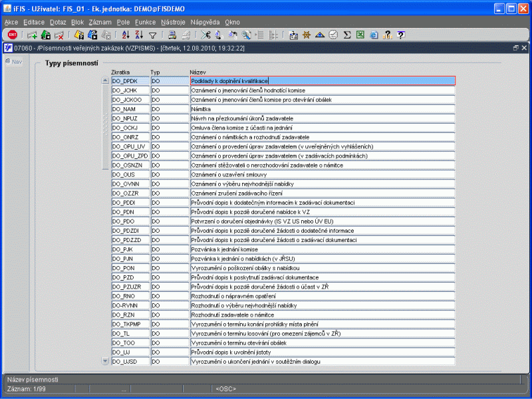Select the Zkratka cell DO_OZZR

(x=130, y=193)
